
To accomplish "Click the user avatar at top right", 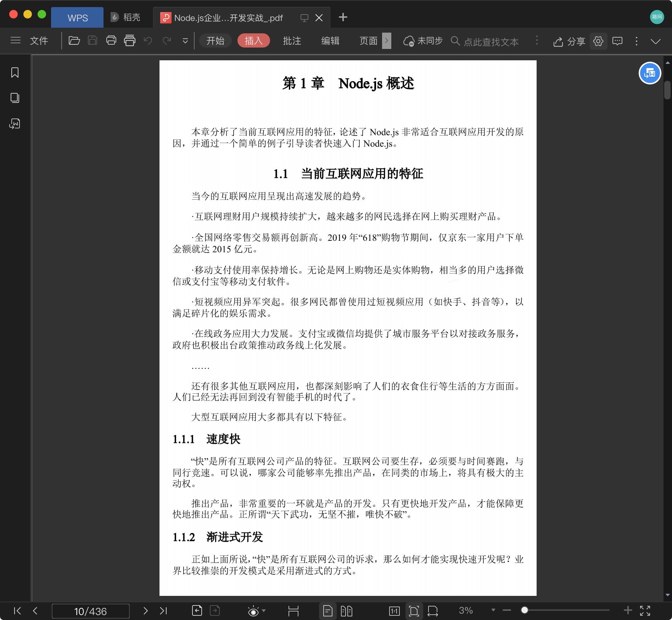I will 657,17.
